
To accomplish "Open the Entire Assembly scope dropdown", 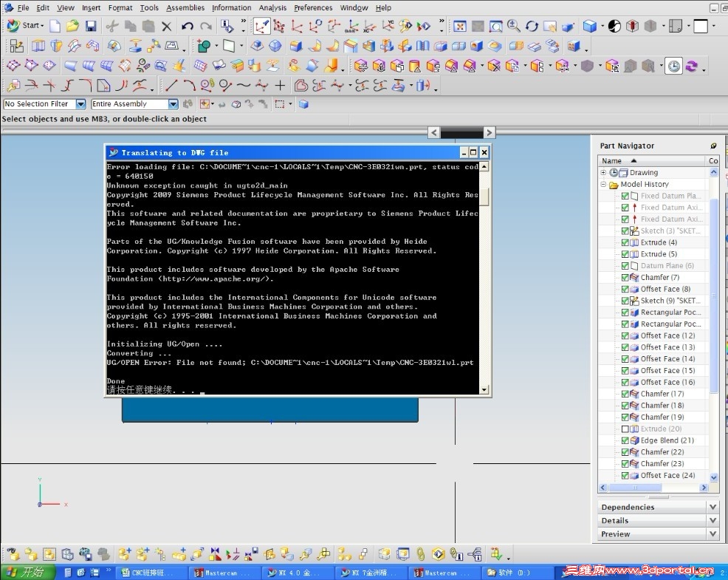I will tap(173, 104).
